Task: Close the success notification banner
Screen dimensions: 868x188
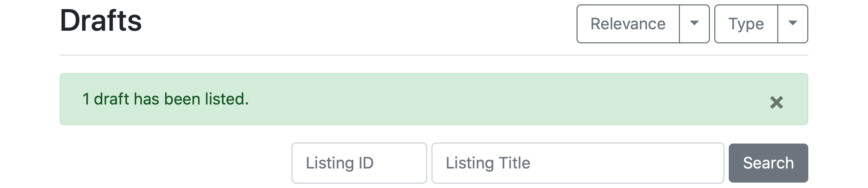Action: 776,102
